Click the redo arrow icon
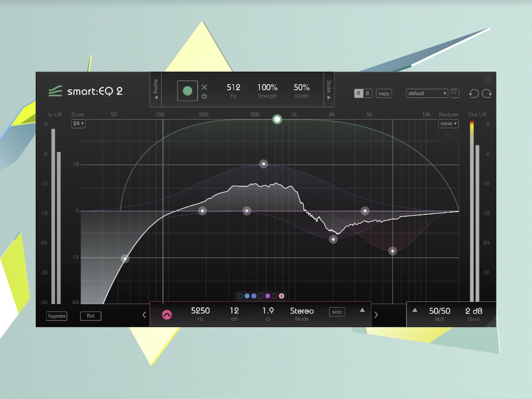This screenshot has width=532, height=399. click(x=487, y=93)
